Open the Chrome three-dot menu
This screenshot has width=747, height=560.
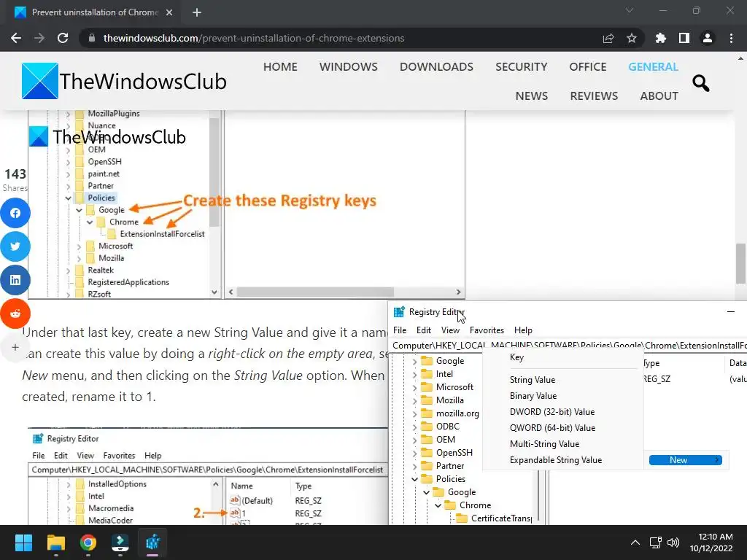731,38
